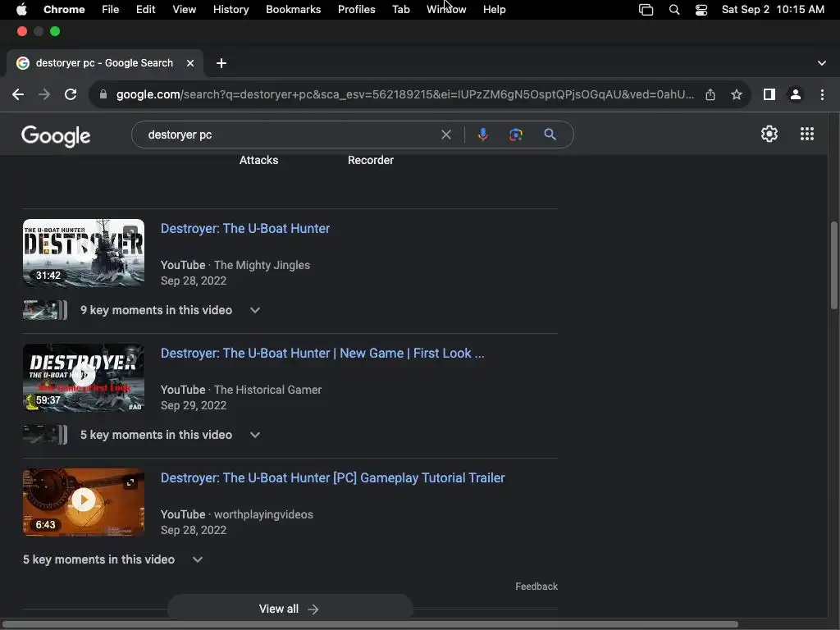
Task: Open the New Game First Look video link
Action: 322,354
